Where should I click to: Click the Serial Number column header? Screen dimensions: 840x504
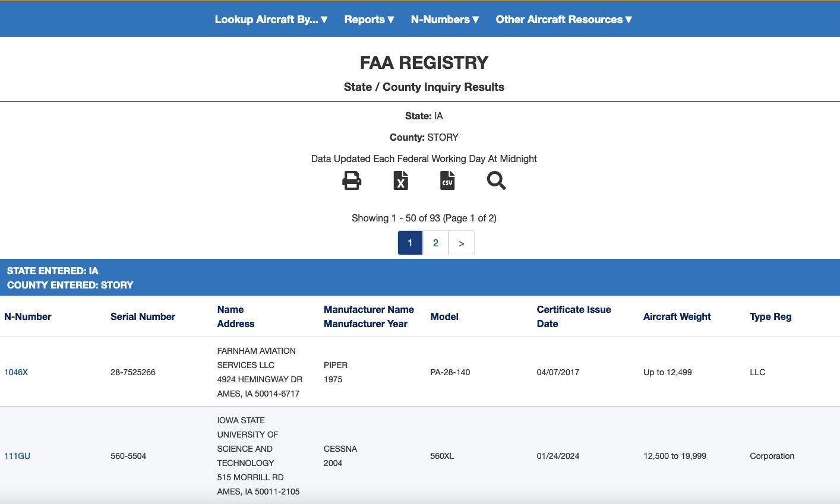pyautogui.click(x=143, y=316)
